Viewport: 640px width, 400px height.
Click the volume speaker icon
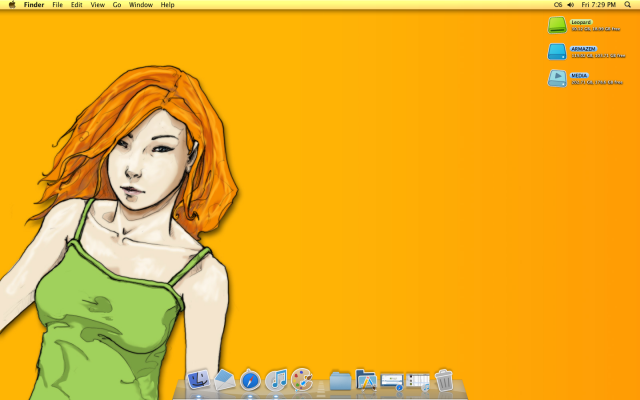click(x=571, y=5)
